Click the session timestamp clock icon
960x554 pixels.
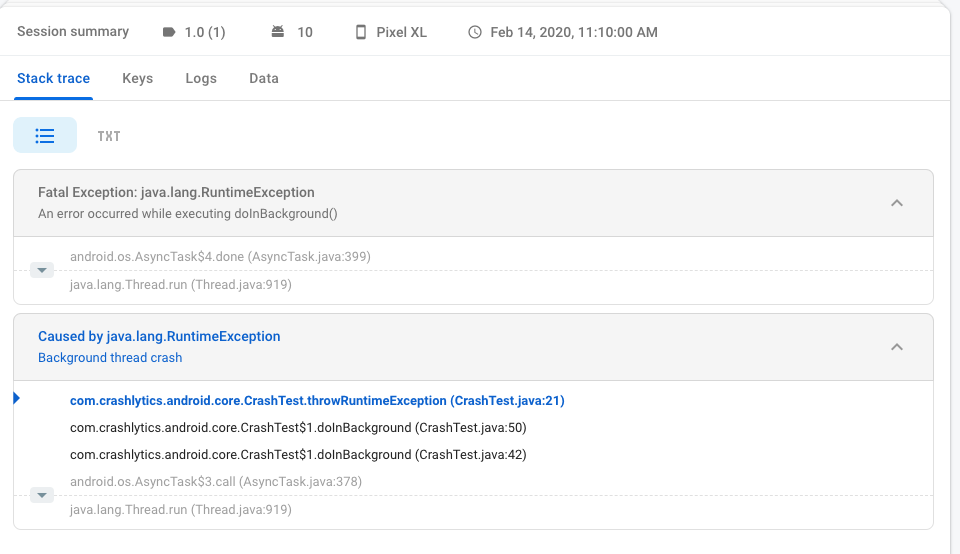pos(475,32)
